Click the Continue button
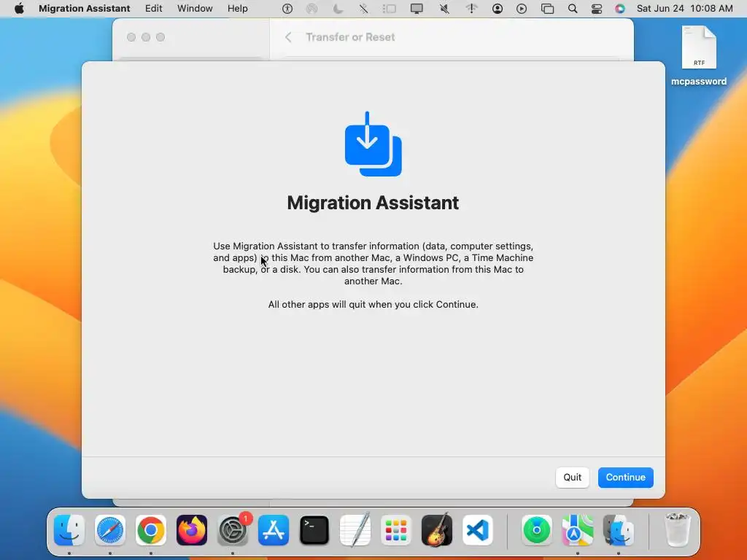The width and height of the screenshot is (747, 560). (625, 477)
